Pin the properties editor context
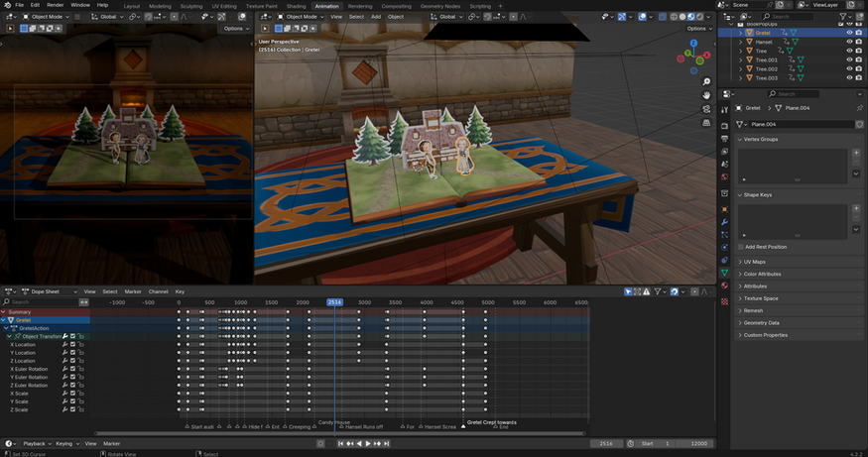Viewport: 868px width, 457px height. (859, 108)
